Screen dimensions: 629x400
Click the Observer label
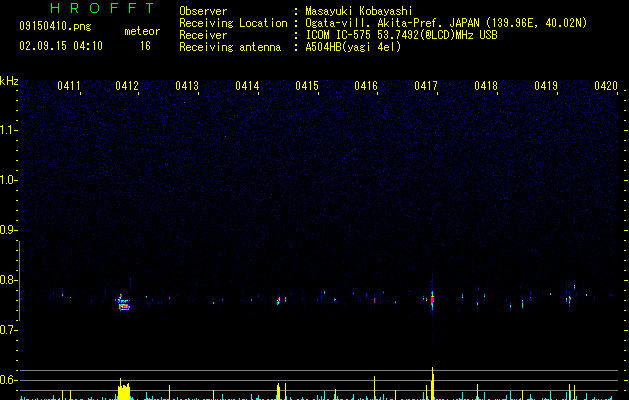pos(203,11)
